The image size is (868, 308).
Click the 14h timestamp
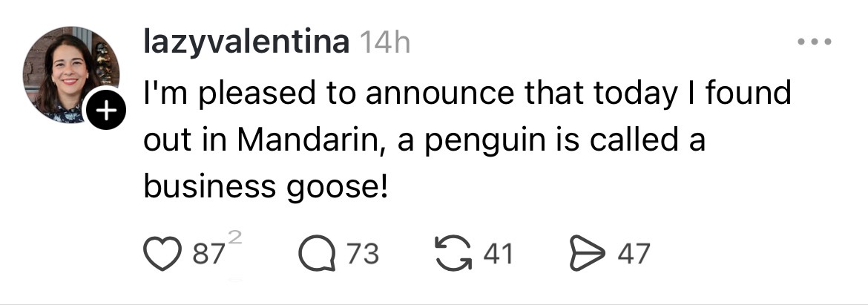click(384, 43)
